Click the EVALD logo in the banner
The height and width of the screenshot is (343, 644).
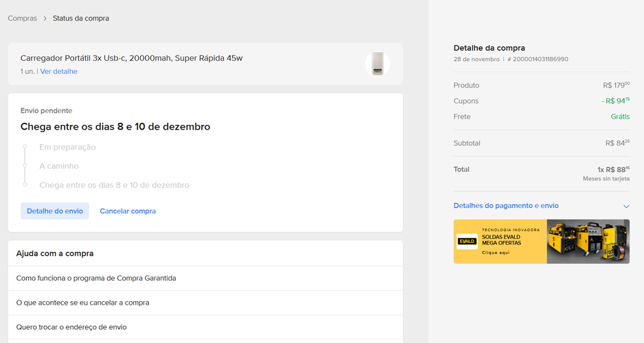467,241
